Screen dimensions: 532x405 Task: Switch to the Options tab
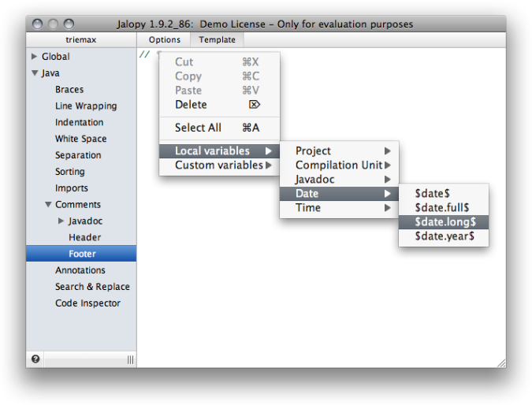tap(165, 40)
